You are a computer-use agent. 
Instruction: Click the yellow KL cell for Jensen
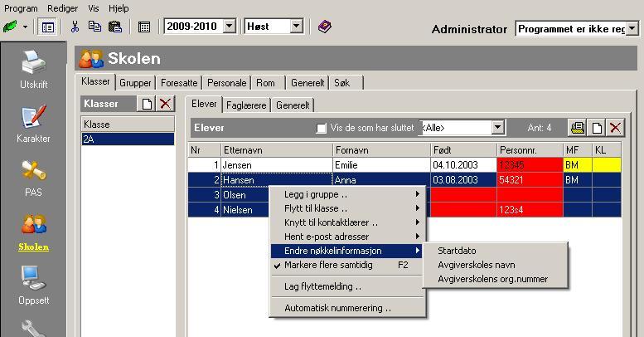(x=607, y=165)
